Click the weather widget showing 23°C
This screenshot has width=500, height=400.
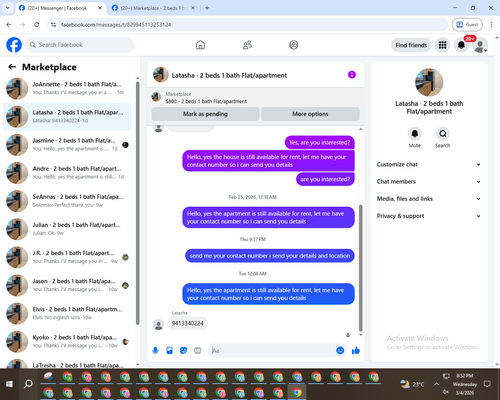(x=412, y=384)
